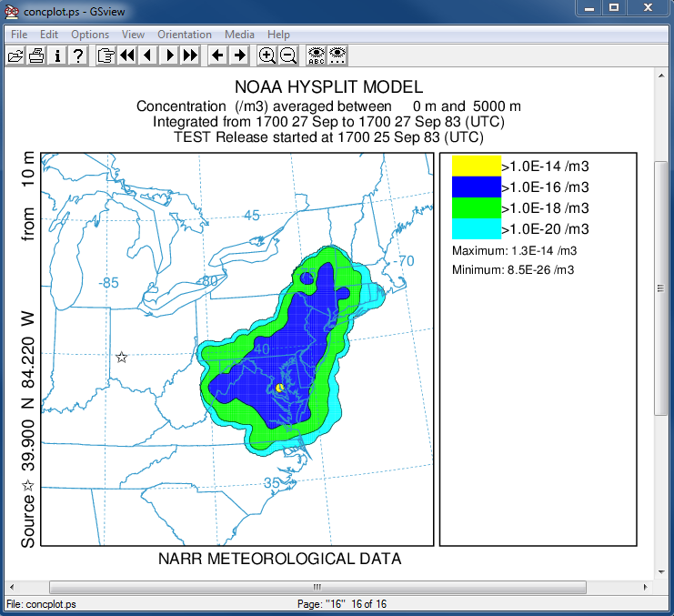Expand the Media menu
Screen dimensions: 674x616
click(240, 35)
